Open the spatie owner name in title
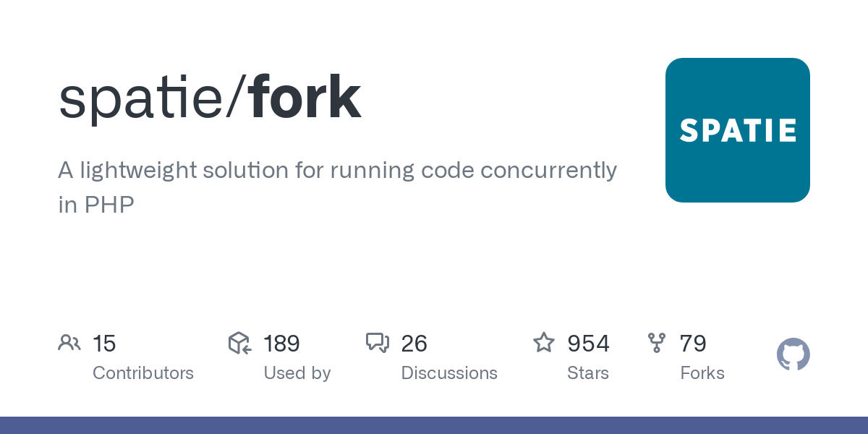868x434 pixels. 141,99
